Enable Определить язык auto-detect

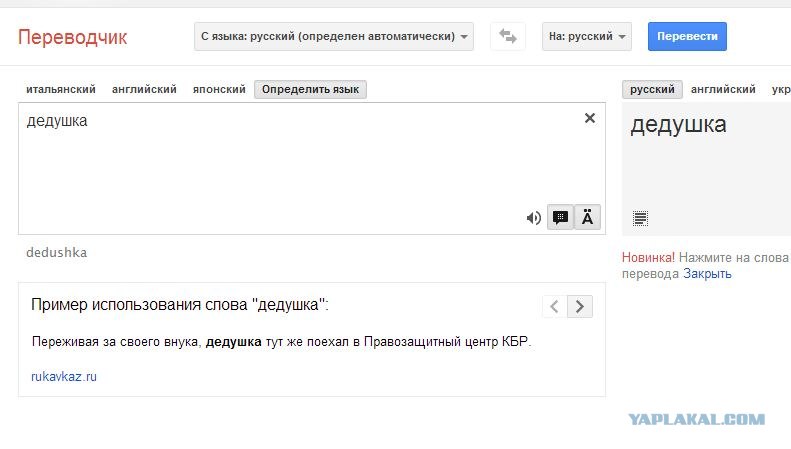pyautogui.click(x=311, y=90)
